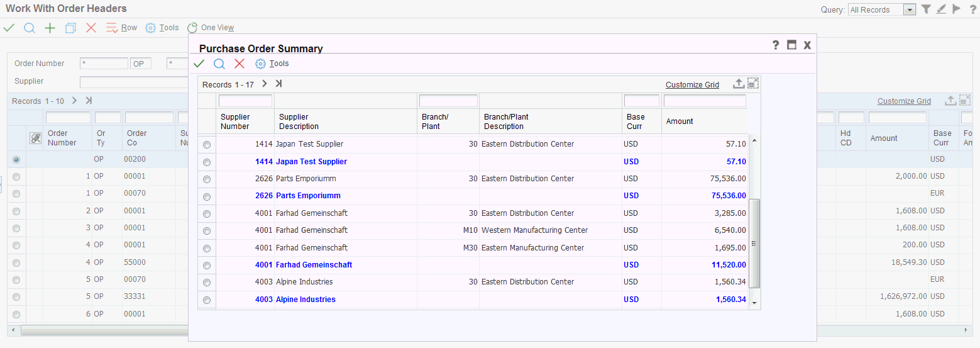Click the Supplier input field in main window
The height and width of the screenshot is (348, 980).
(x=134, y=82)
